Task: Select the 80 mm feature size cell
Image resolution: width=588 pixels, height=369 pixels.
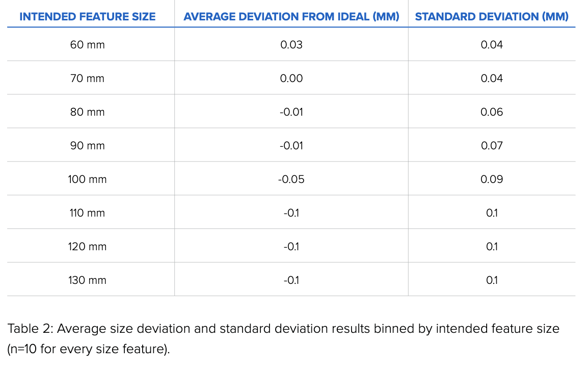Action: [x=87, y=112]
